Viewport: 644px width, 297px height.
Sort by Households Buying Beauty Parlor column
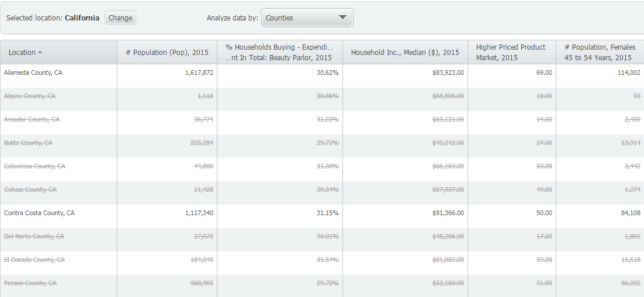tap(279, 52)
